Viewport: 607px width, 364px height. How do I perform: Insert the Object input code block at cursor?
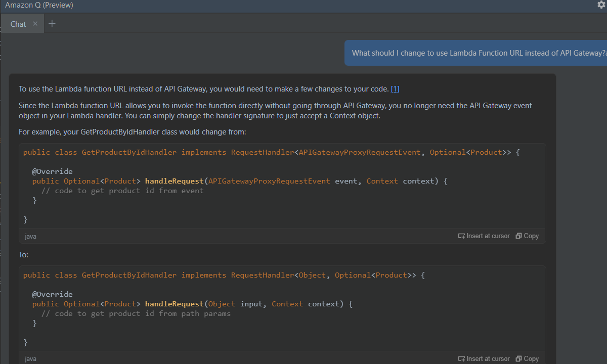click(x=484, y=358)
